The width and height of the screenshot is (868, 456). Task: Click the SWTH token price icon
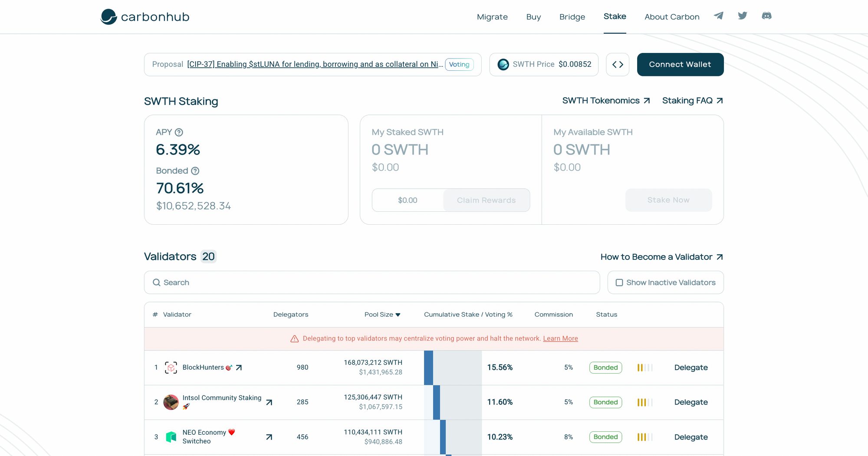coord(503,65)
